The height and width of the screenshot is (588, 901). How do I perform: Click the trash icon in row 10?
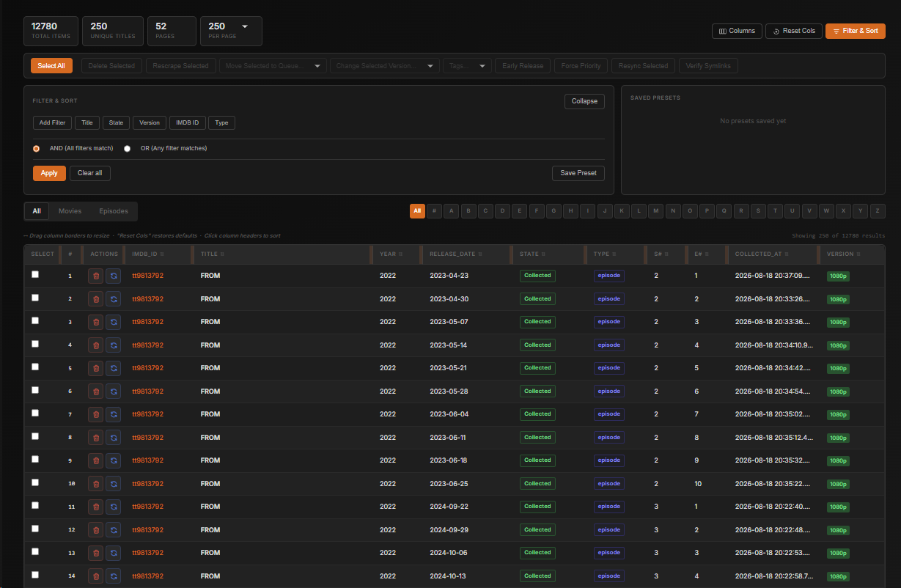[95, 484]
